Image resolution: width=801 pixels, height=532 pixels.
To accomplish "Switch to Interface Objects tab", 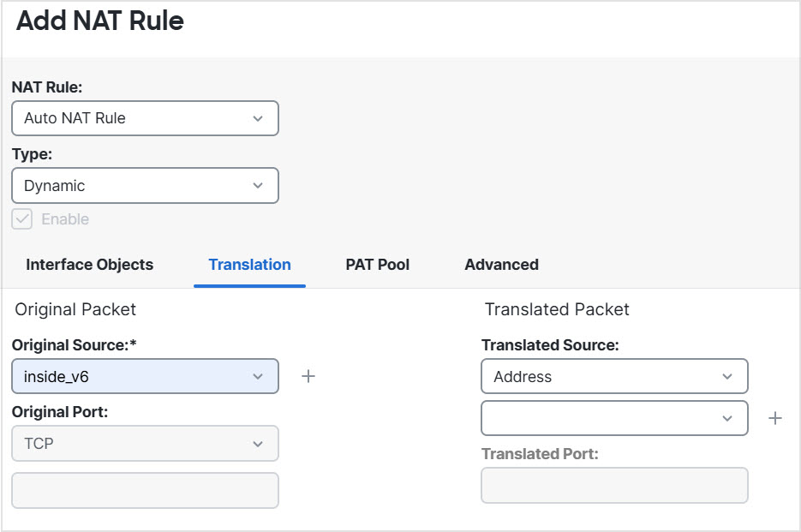I will pyautogui.click(x=90, y=265).
